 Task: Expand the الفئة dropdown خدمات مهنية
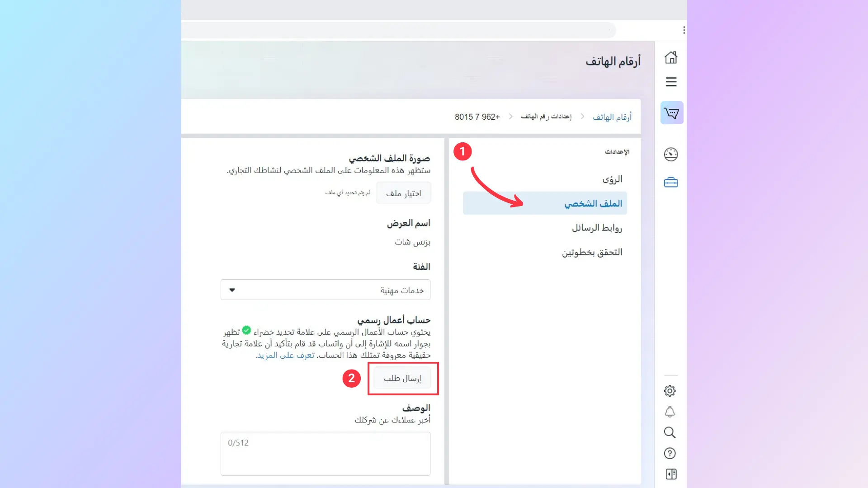point(325,290)
